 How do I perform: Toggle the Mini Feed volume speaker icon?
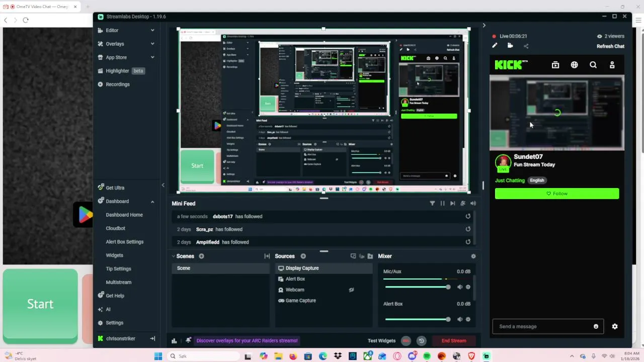tap(473, 203)
